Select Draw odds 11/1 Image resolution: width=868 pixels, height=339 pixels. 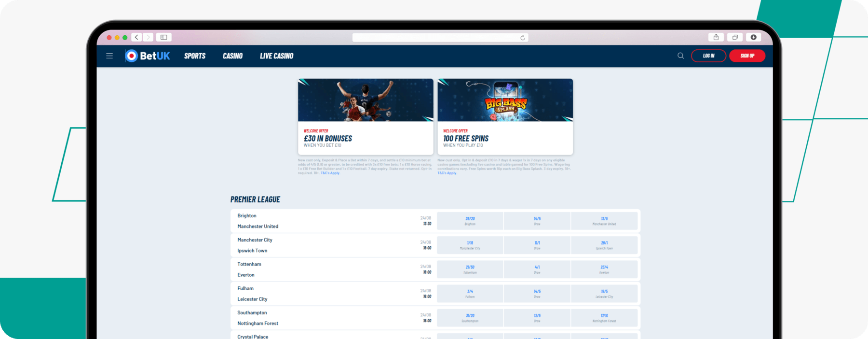tap(537, 245)
